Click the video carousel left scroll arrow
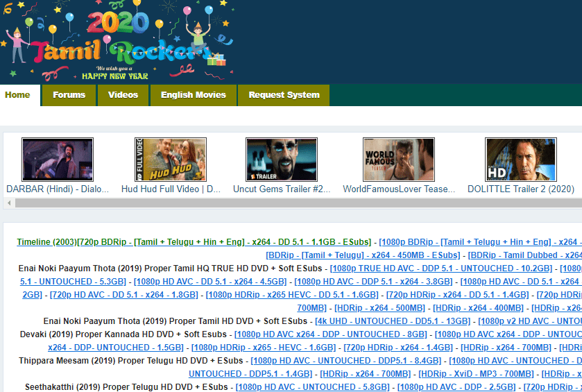Image resolution: width=582 pixels, height=392 pixels. (9, 203)
